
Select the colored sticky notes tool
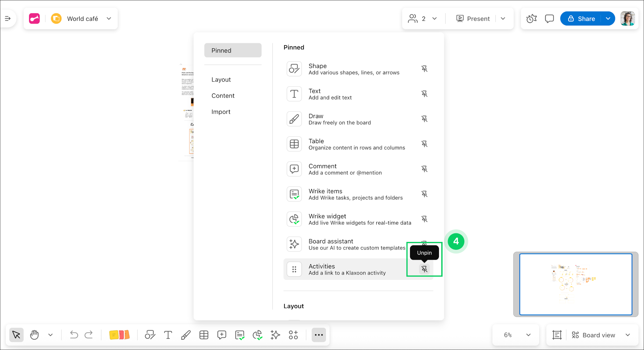coord(119,335)
